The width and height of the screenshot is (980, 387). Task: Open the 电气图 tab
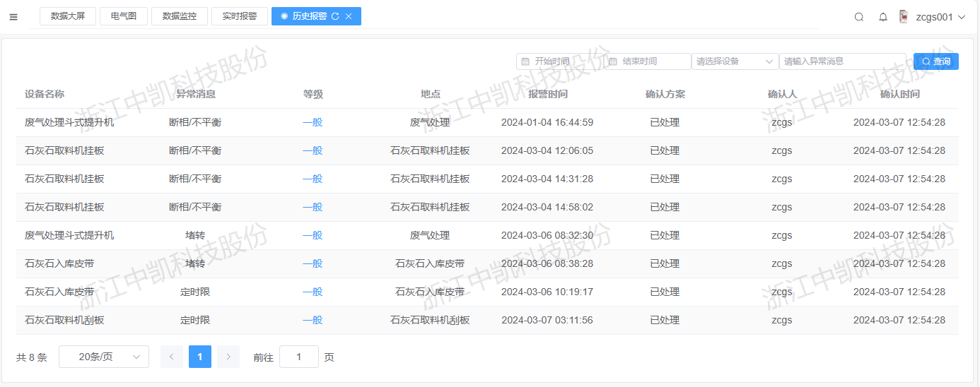pyautogui.click(x=124, y=16)
